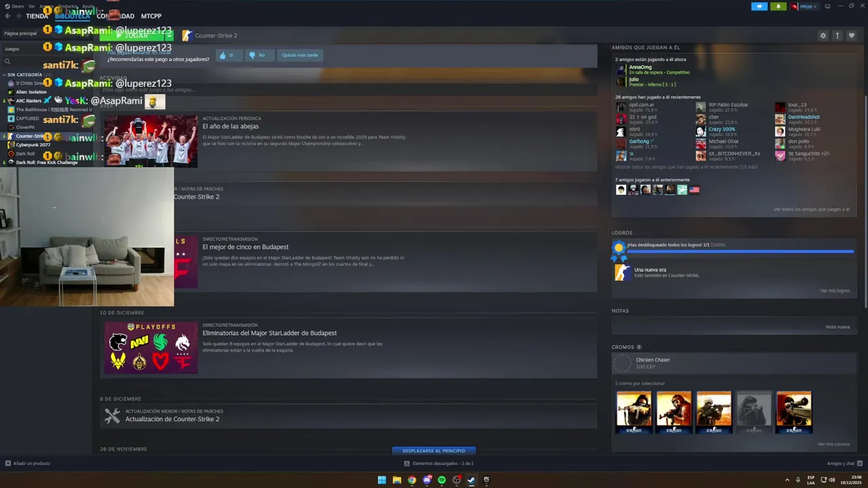Open the green notifications bell
The image size is (868, 488).
click(x=778, y=6)
